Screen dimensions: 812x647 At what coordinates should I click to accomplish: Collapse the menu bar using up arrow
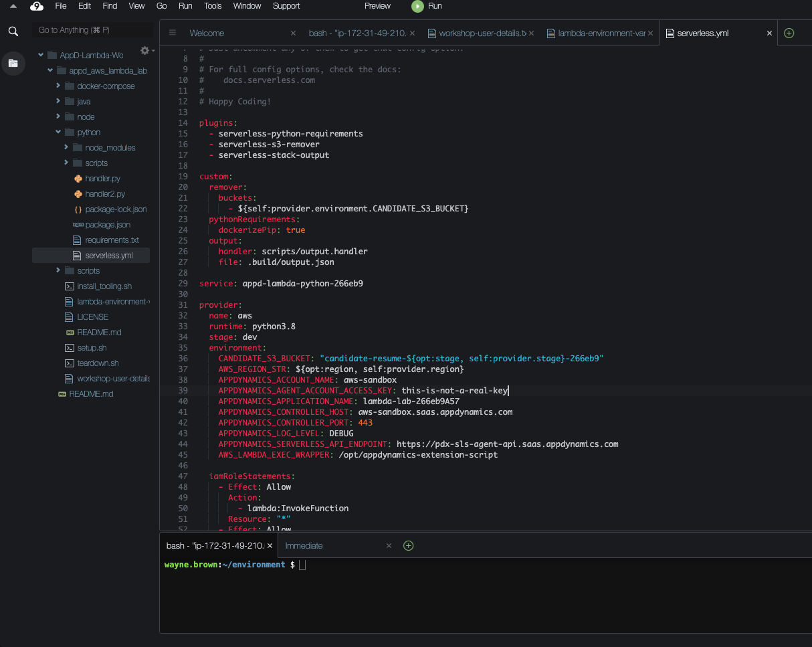coord(13,6)
